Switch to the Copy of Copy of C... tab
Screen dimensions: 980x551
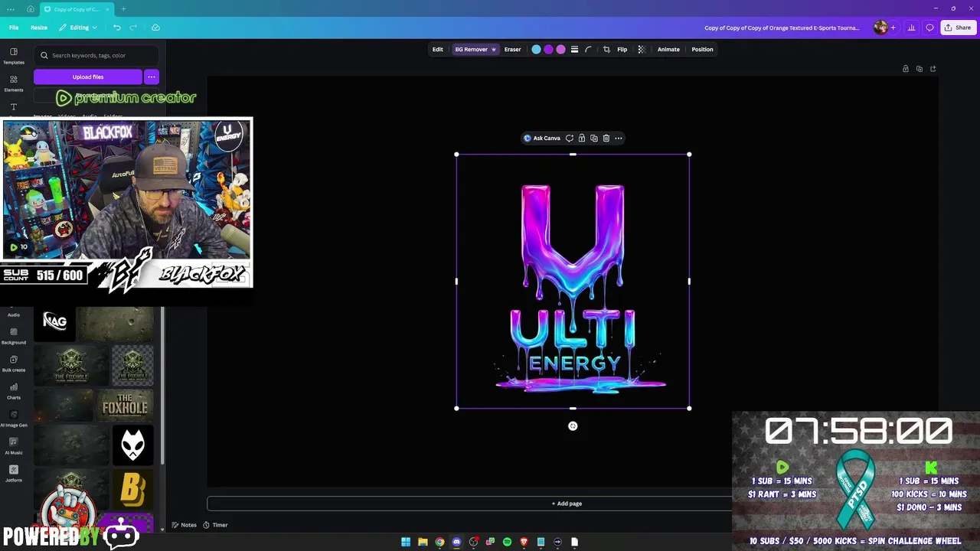pos(75,9)
